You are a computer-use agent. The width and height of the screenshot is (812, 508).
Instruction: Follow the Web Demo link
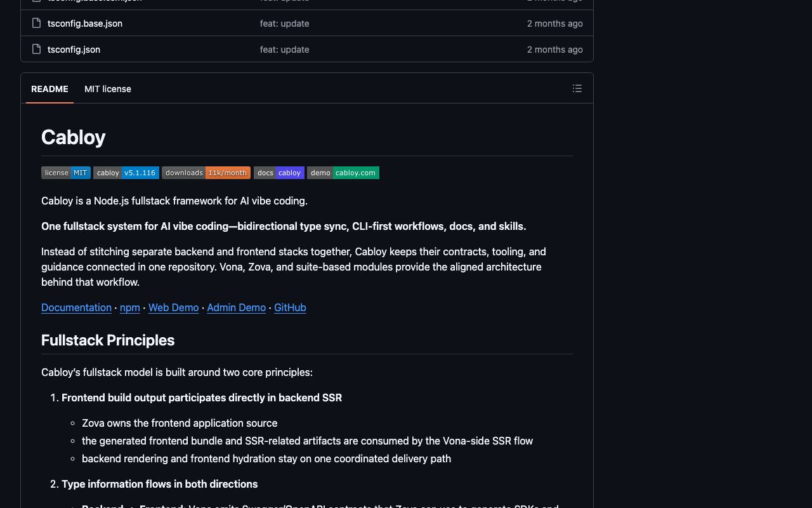[x=173, y=307]
